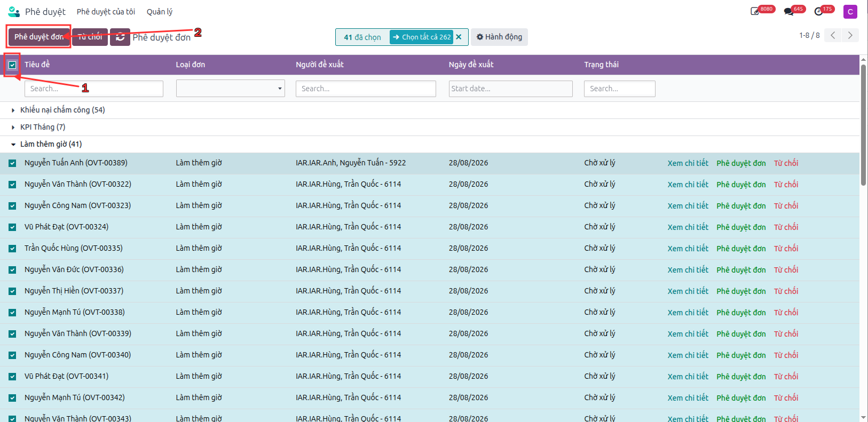Image resolution: width=868 pixels, height=422 pixels.
Task: Click the refresh icon button in toolbar
Action: (x=120, y=37)
